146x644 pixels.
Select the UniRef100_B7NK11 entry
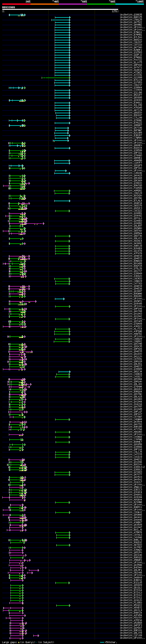[x=131, y=32]
